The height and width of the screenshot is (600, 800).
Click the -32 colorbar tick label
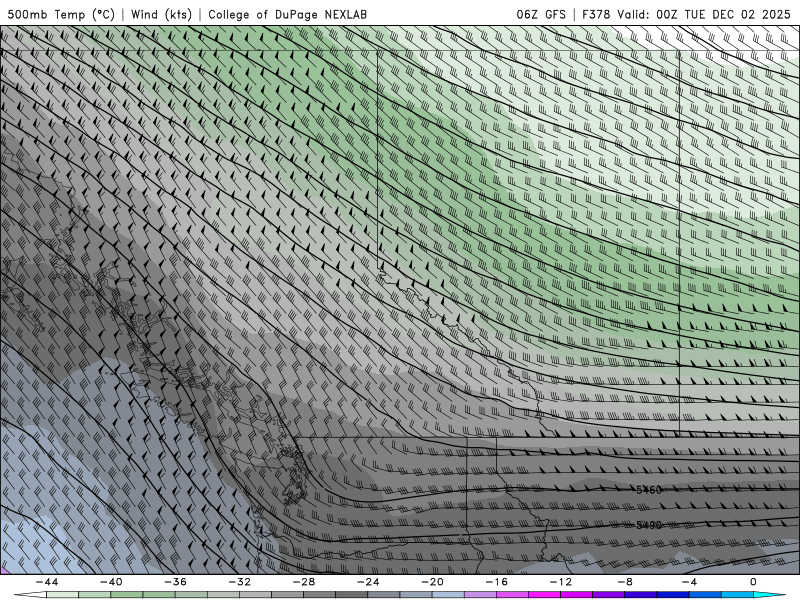[240, 582]
